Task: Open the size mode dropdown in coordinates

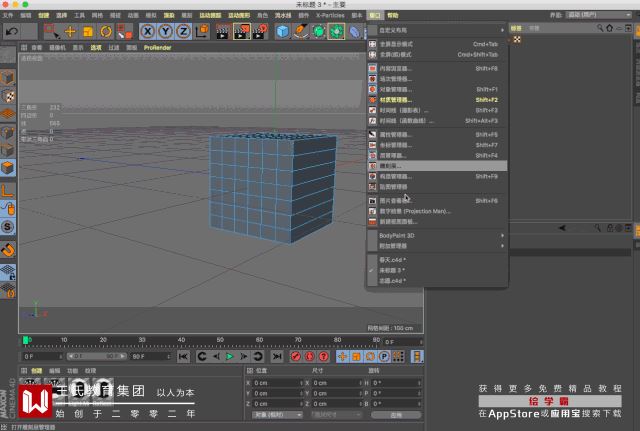Action: click(336, 415)
